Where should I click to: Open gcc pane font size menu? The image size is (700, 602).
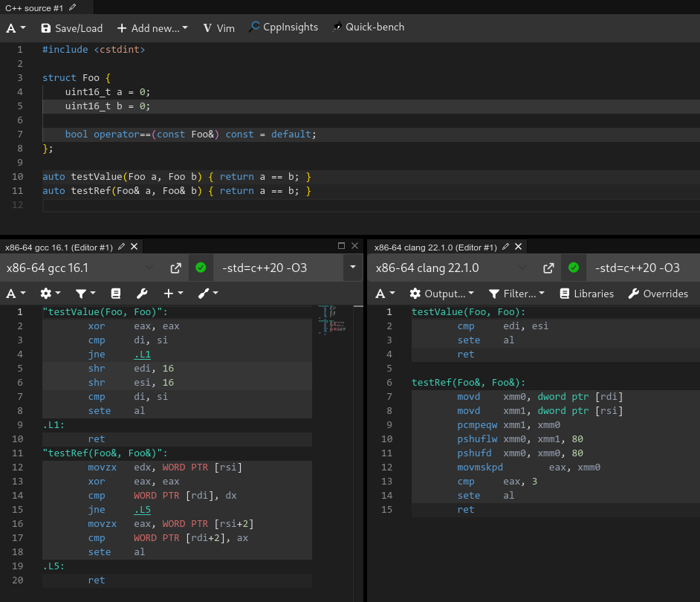pyautogui.click(x=16, y=294)
